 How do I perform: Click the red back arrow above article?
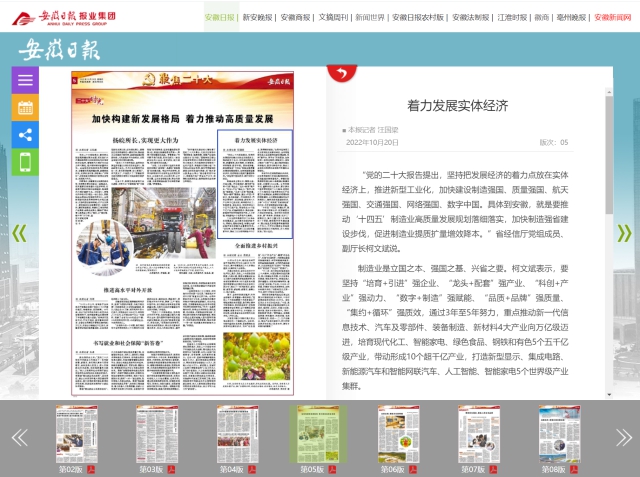tap(341, 73)
